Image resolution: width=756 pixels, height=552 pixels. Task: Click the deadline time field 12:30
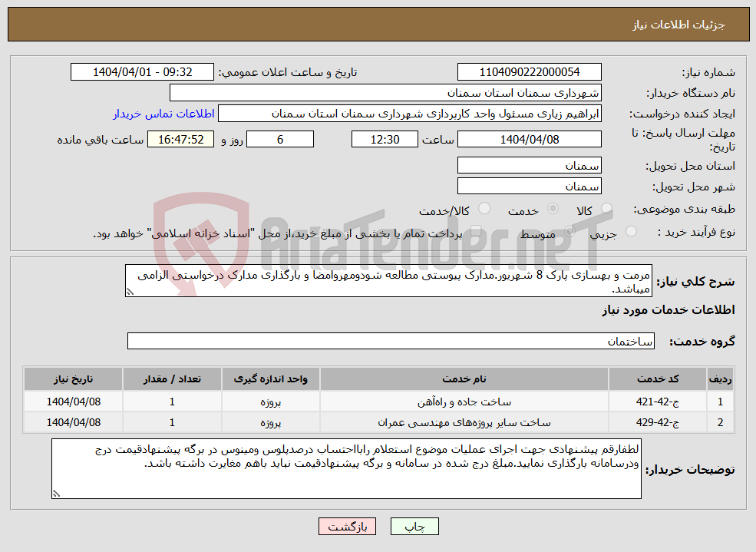(x=385, y=139)
